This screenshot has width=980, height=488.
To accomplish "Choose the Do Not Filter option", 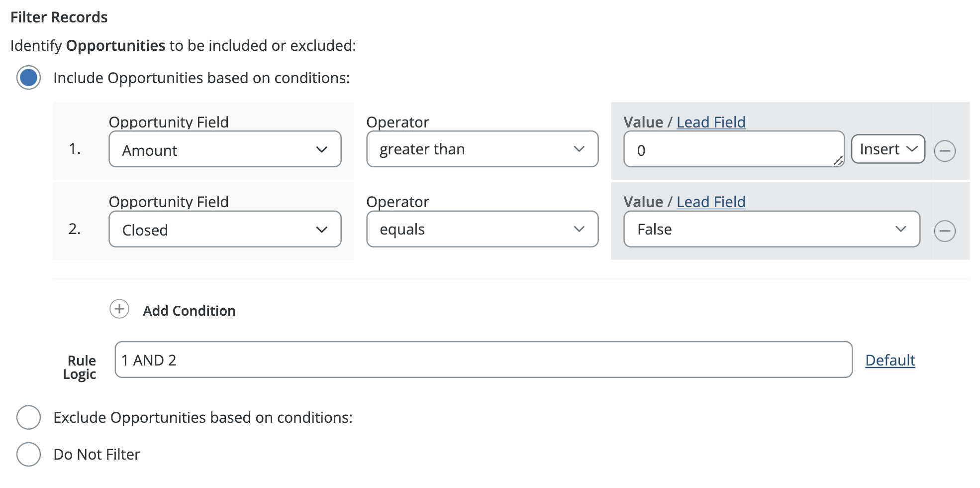I will click(x=28, y=454).
